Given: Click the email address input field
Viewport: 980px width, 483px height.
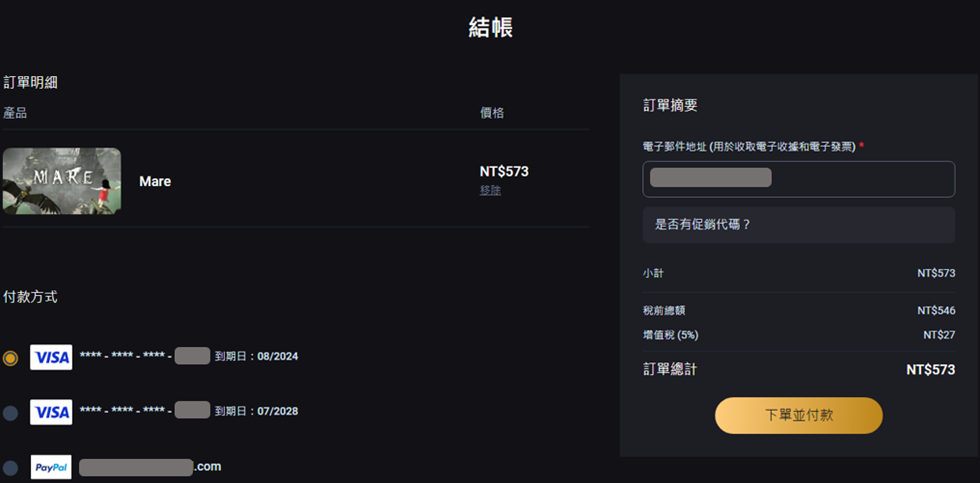Looking at the screenshot, I should pyautogui.click(x=799, y=179).
